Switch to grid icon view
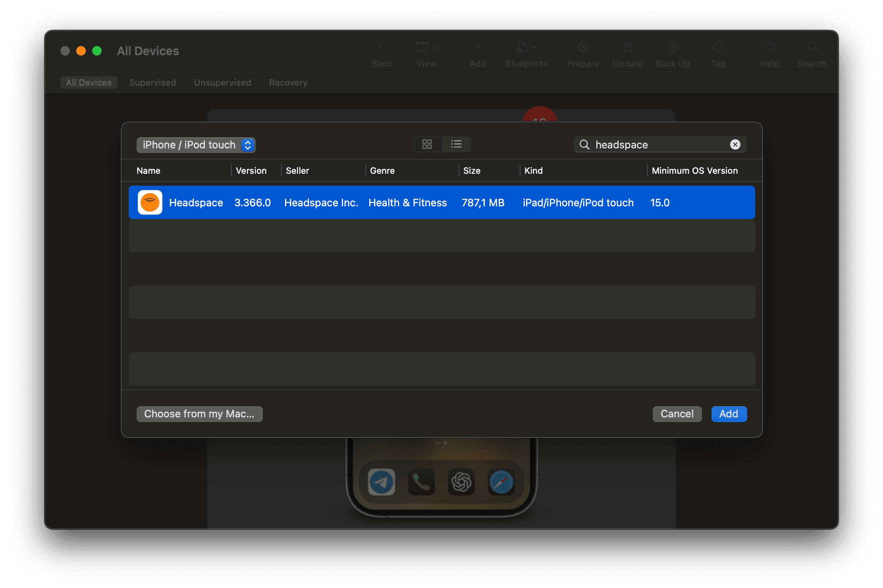883x588 pixels. [x=427, y=144]
